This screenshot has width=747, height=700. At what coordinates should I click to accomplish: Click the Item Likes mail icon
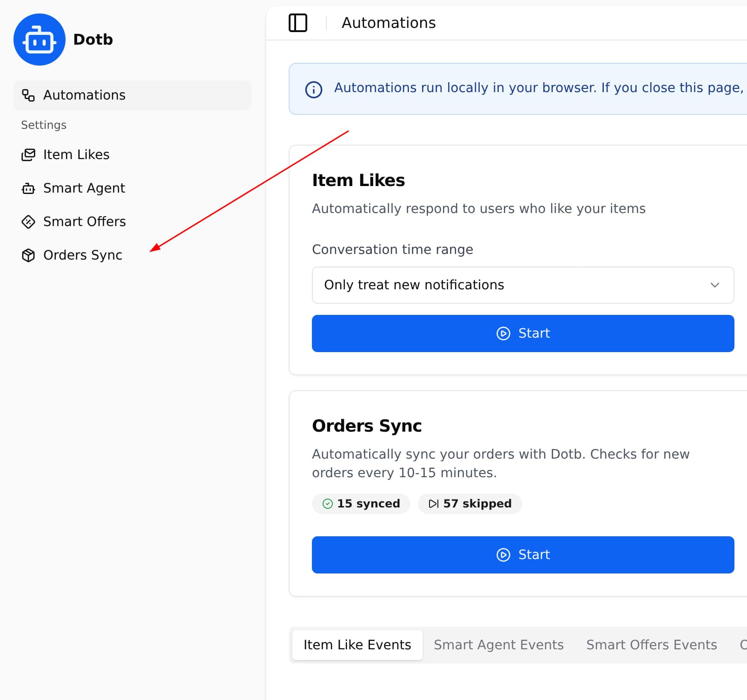pos(28,155)
